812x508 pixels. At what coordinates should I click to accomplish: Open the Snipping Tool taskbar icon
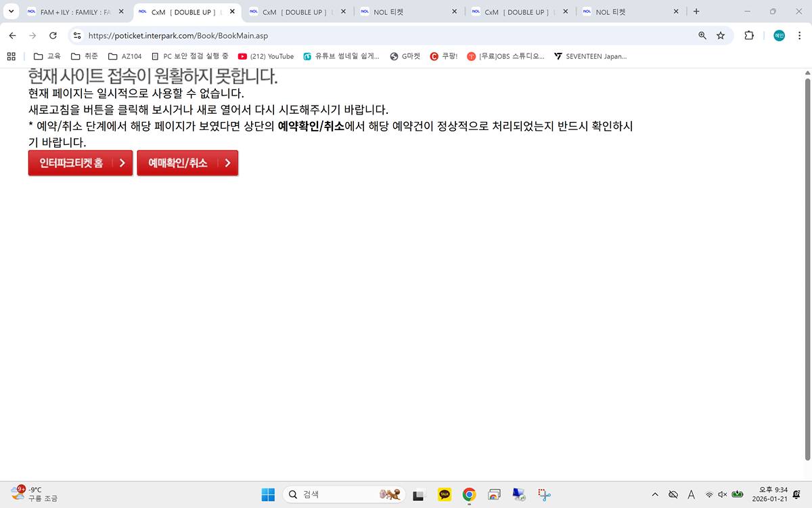coord(544,494)
